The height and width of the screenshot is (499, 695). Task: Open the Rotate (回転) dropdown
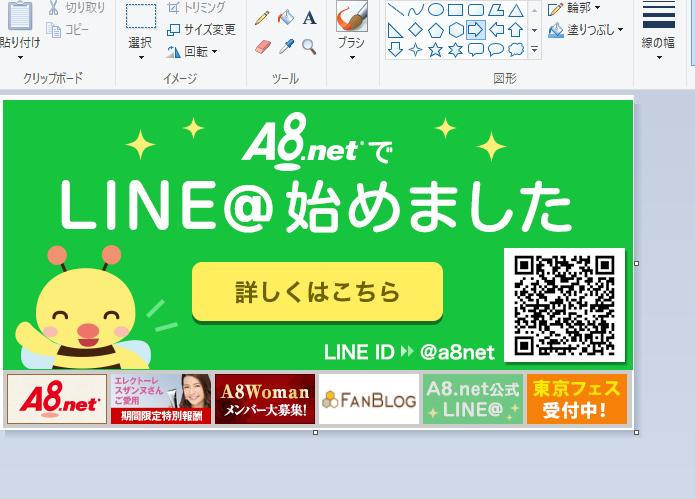point(192,52)
